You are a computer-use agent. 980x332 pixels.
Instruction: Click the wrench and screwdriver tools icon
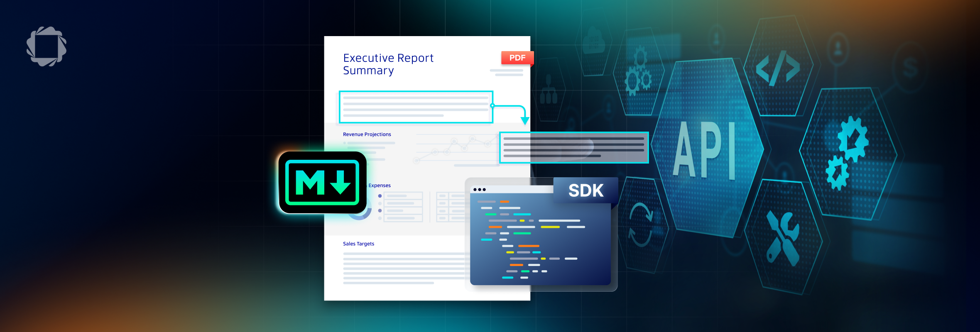[783, 238]
